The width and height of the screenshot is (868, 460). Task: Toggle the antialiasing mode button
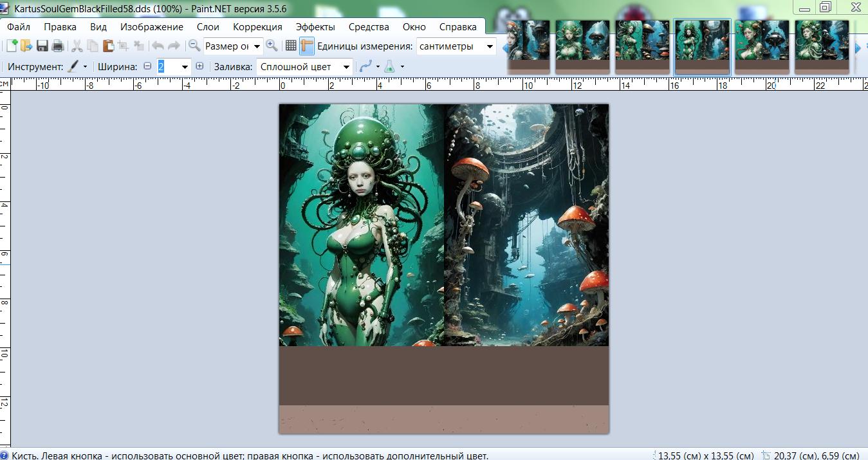[x=365, y=66]
